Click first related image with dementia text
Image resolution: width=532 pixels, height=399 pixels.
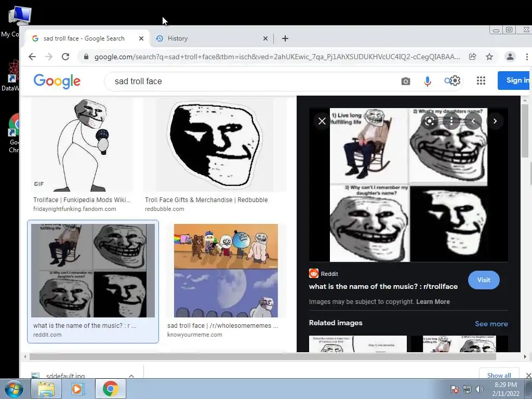tap(357, 344)
